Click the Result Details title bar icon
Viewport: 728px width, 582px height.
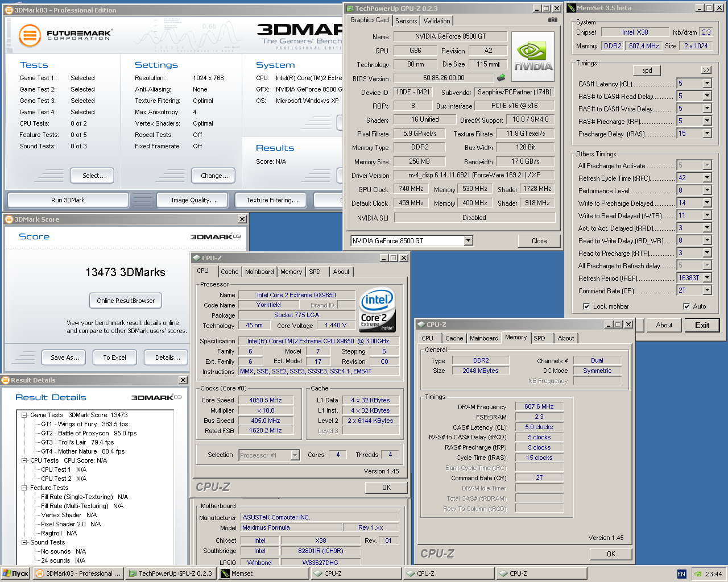(x=6, y=380)
